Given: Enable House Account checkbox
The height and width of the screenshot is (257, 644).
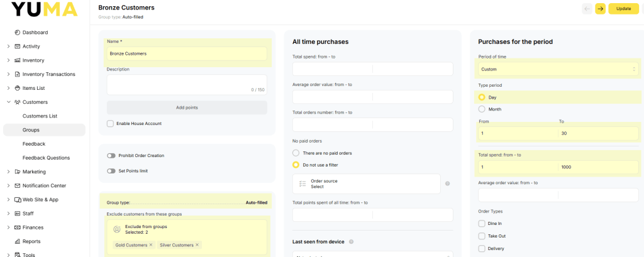Looking at the screenshot, I should [x=110, y=124].
